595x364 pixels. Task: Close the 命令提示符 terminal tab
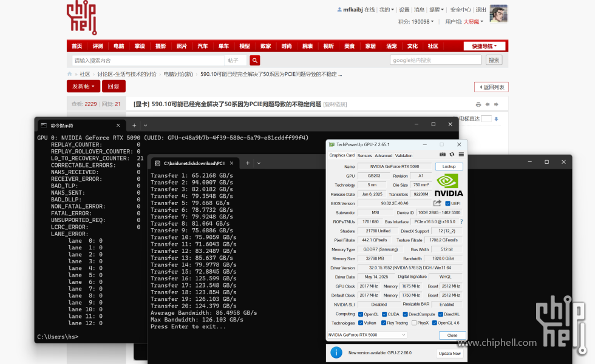point(118,125)
